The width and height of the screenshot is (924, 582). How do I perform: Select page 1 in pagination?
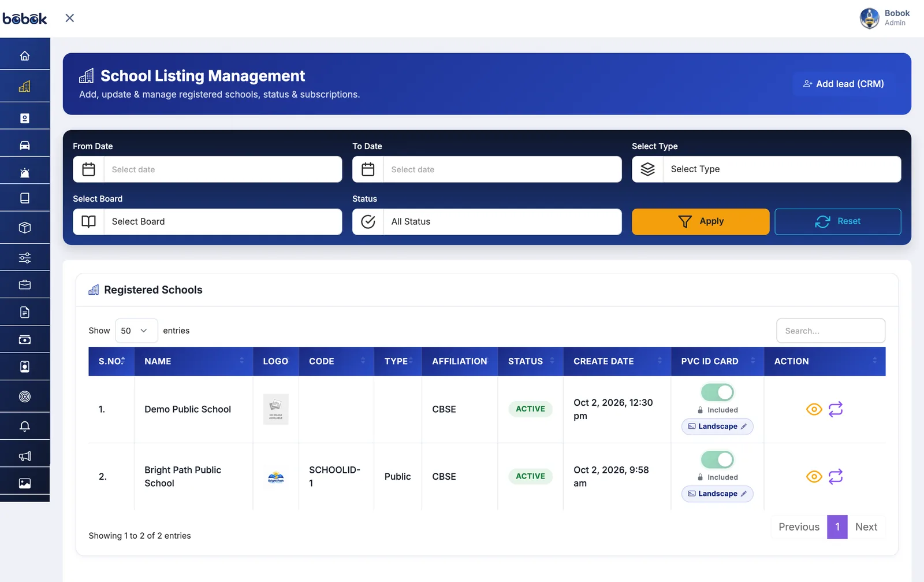837,527
